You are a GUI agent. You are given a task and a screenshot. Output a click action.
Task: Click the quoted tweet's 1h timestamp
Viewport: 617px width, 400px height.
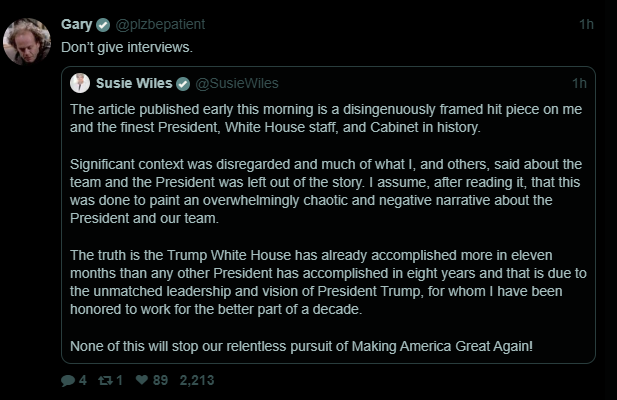pos(579,83)
